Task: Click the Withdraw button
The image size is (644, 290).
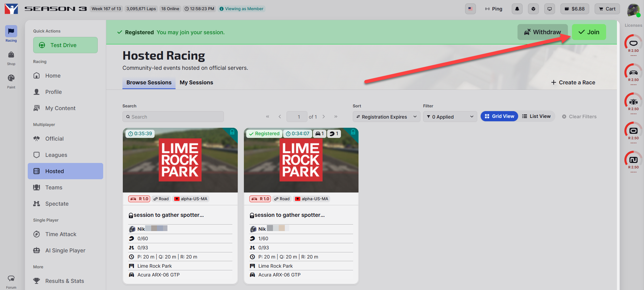Action: click(x=543, y=32)
